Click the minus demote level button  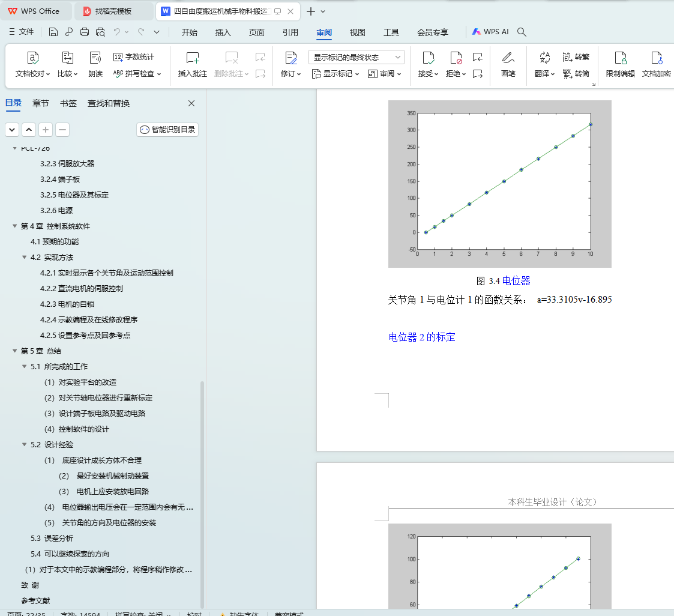62,130
